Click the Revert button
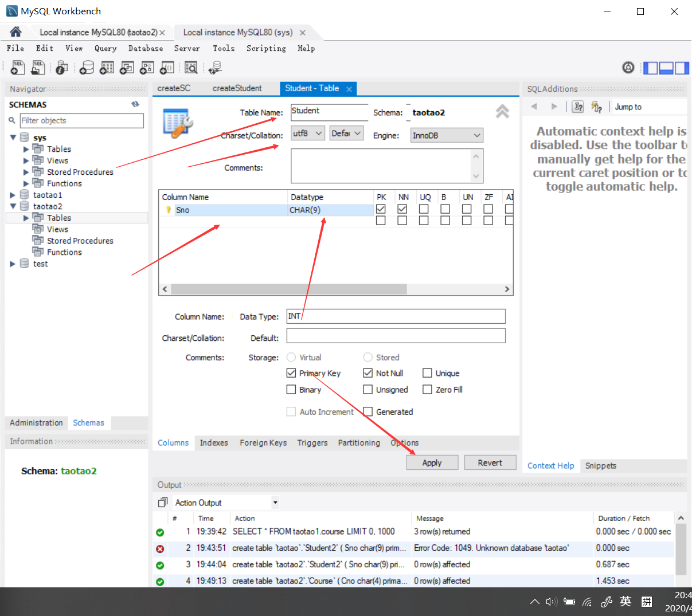Screen dimensions: 692x616 pyautogui.click(x=490, y=462)
